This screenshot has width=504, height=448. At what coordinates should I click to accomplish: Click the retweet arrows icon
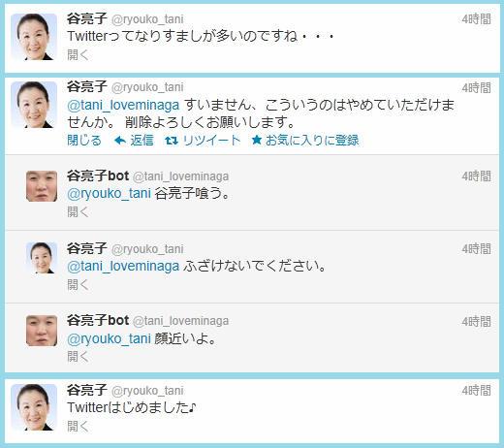(x=172, y=141)
